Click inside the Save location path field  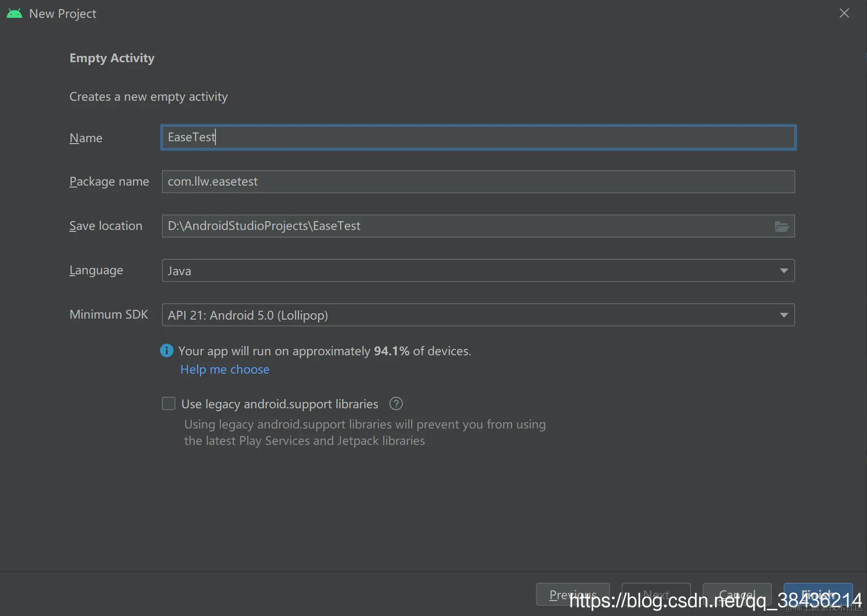click(467, 226)
